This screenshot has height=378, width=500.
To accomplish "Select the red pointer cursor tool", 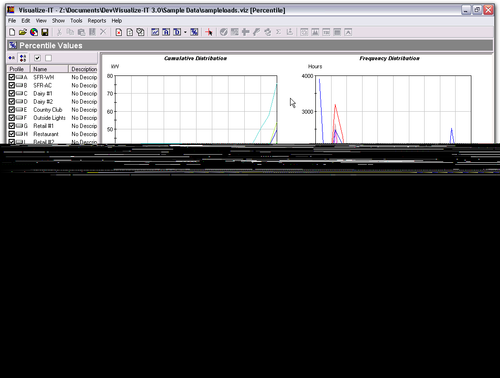I will pos(209,32).
